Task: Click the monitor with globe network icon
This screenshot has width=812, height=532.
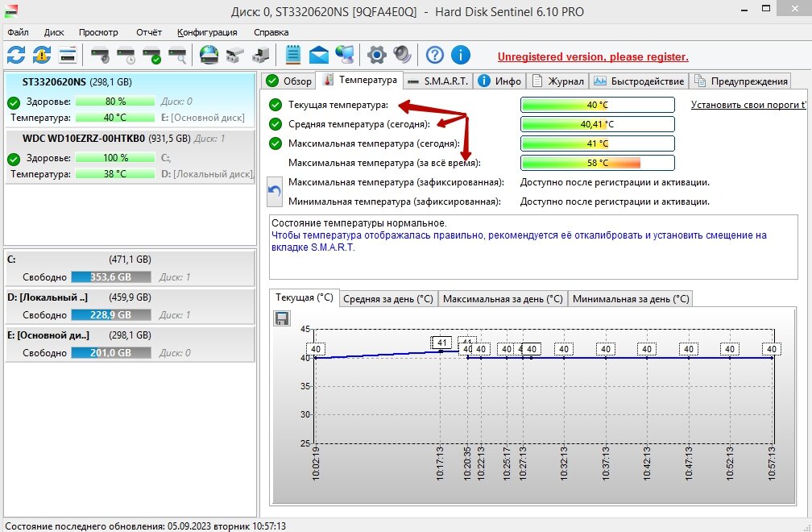Action: (x=345, y=54)
